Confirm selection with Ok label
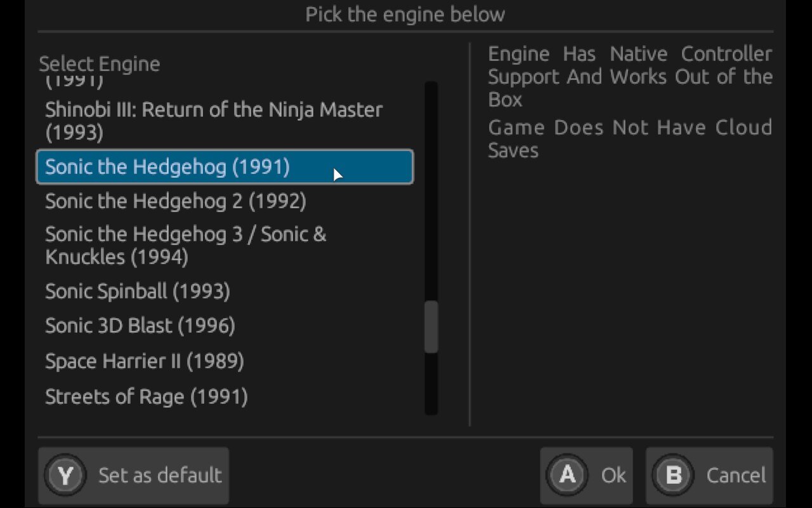Viewport: 812px width, 508px height. (613, 475)
